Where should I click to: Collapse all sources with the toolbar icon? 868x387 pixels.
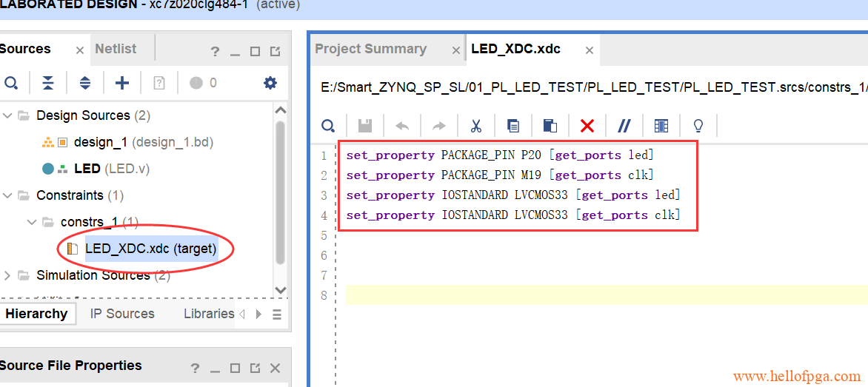point(48,83)
